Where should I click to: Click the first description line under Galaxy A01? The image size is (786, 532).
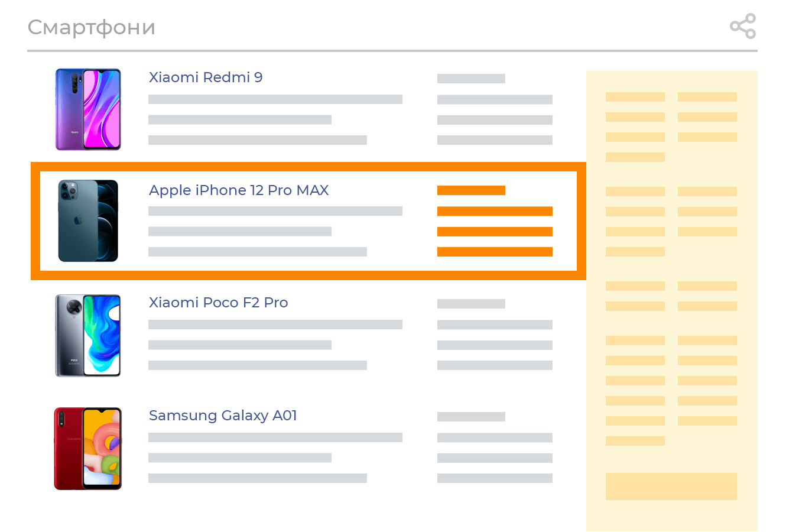[275, 437]
